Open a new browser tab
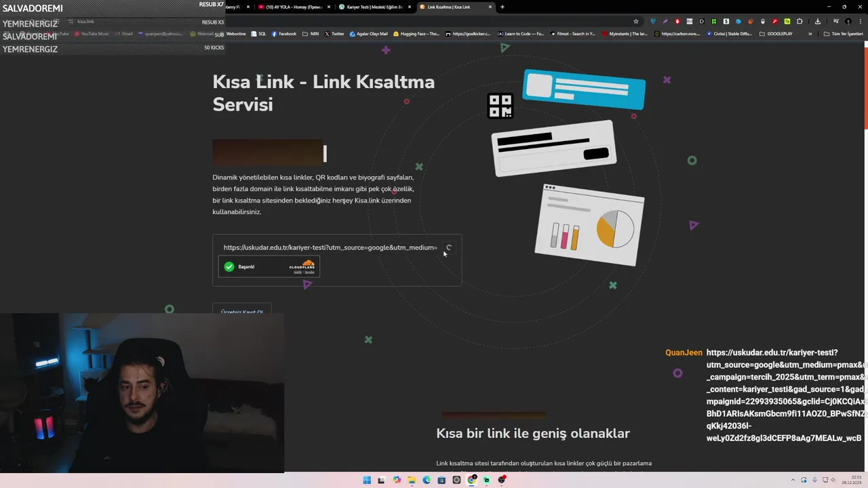The image size is (868, 488). [502, 7]
